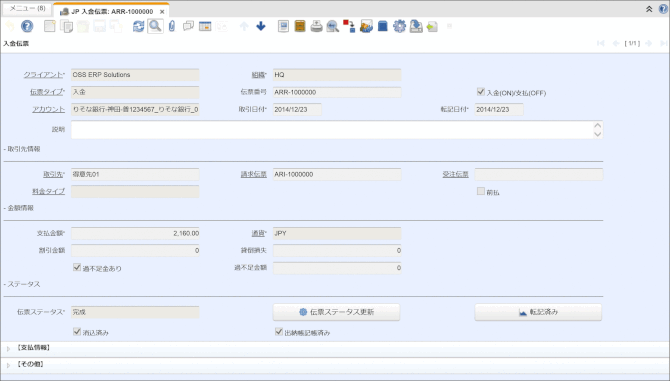Image resolution: width=670 pixels, height=381 pixels.
Task: Click the Zoom Across icon
Action: point(332,26)
